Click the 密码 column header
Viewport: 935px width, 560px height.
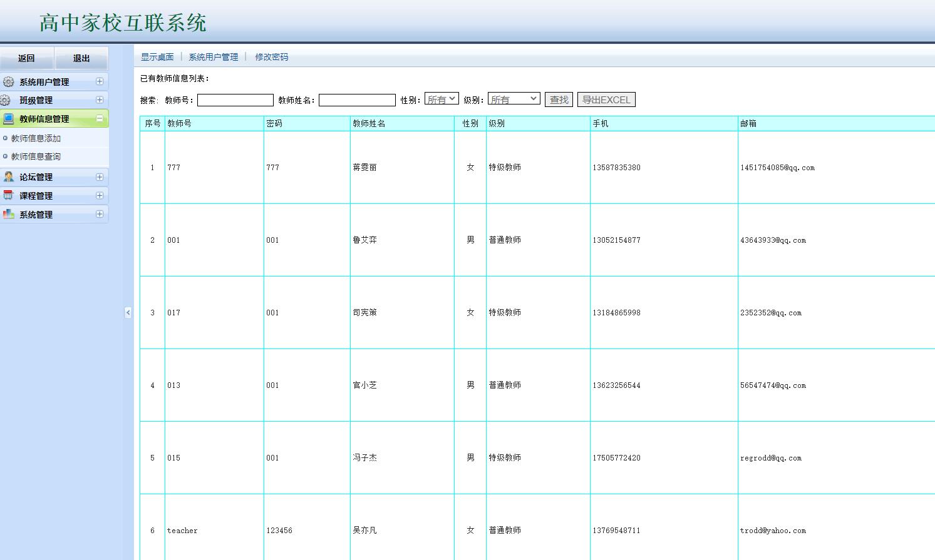(x=307, y=123)
